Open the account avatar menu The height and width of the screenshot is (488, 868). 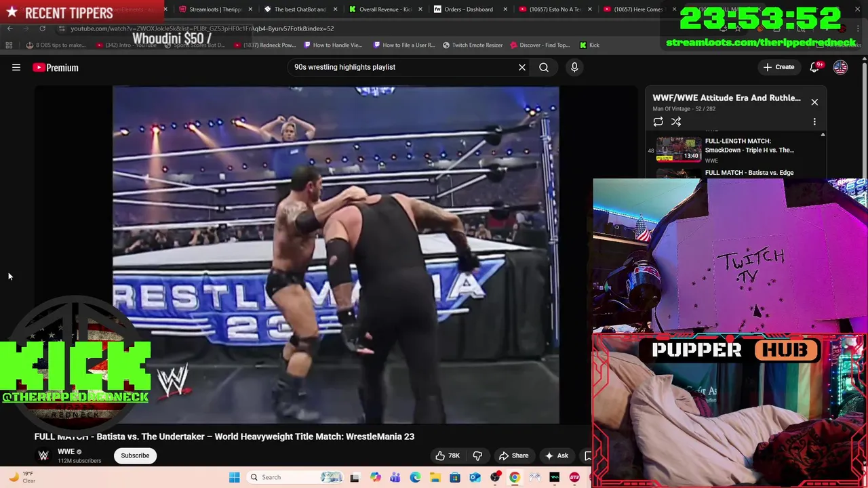coord(840,67)
